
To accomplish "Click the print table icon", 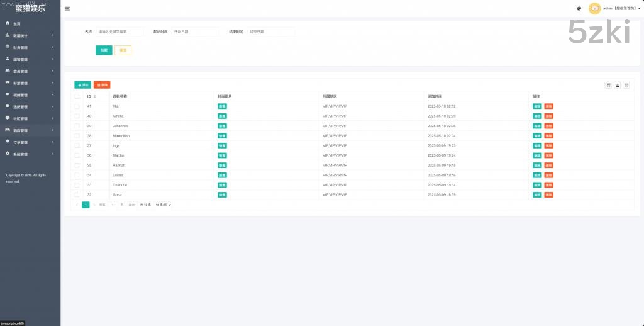I will [x=626, y=85].
